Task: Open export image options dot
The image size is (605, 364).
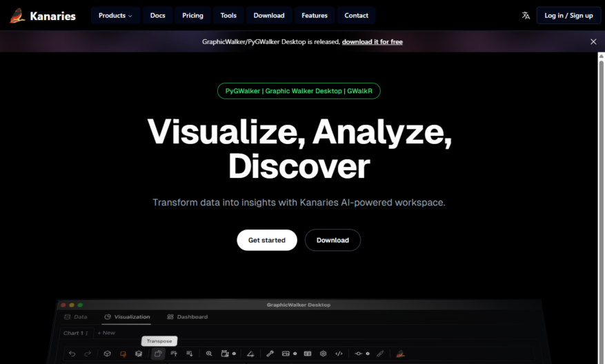Action: (295, 354)
